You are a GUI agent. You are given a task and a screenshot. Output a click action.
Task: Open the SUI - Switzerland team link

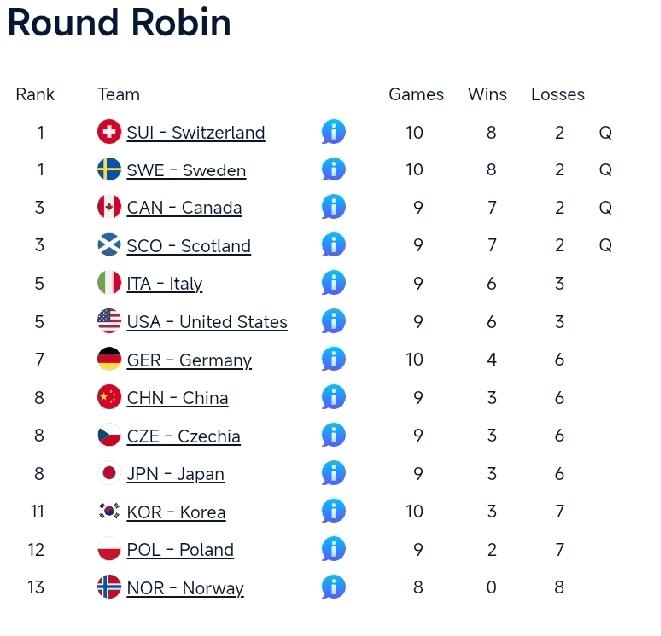(x=196, y=133)
